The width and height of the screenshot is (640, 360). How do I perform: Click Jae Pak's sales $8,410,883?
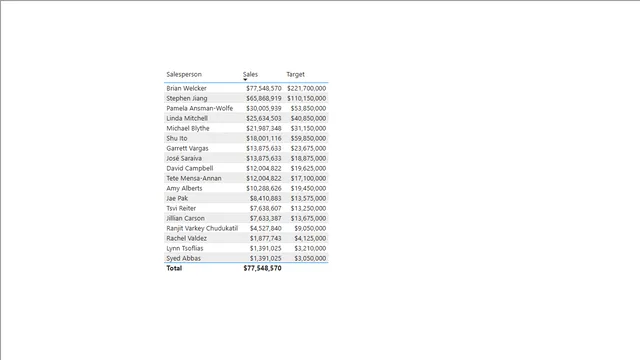[266, 198]
